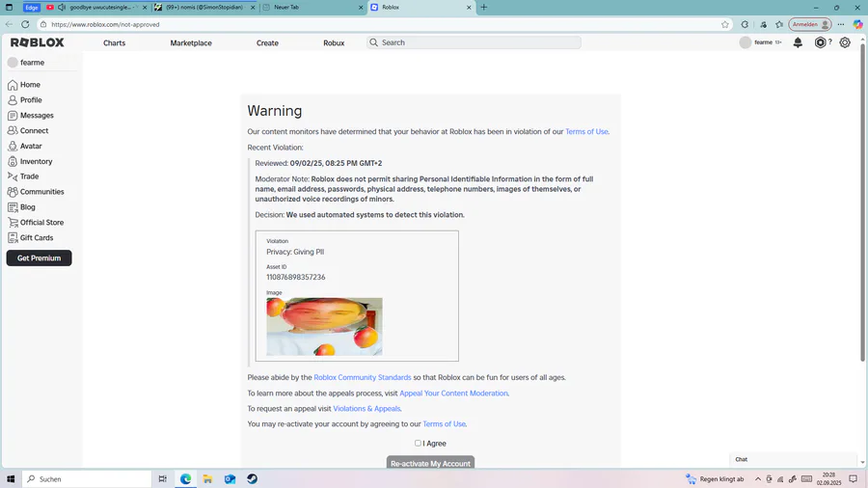The image size is (868, 488).
Task: Open Steam from the taskbar
Action: coord(252,479)
